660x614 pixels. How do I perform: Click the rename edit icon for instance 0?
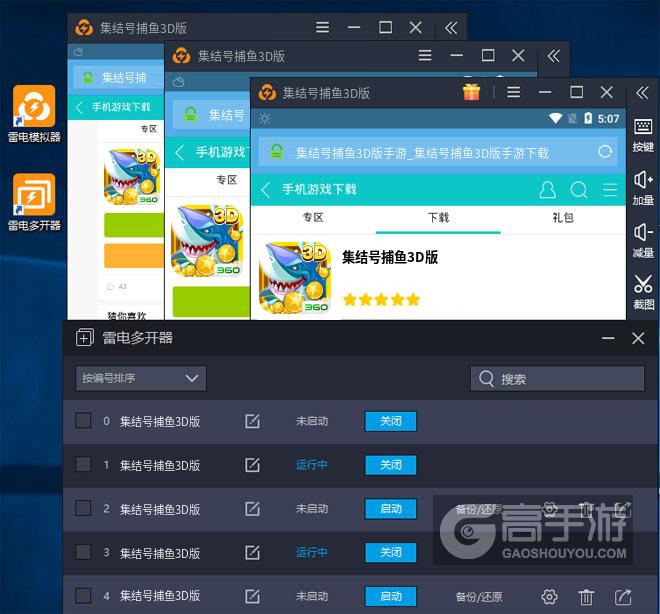pos(252,421)
